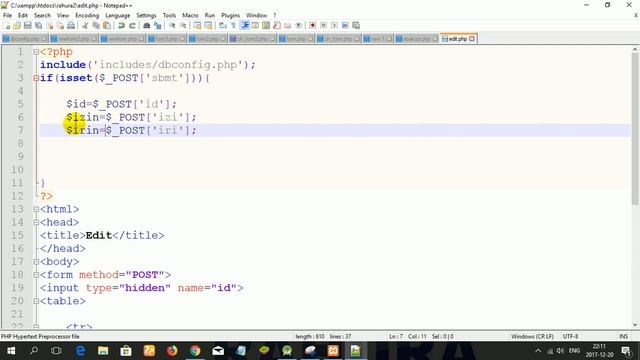
Task: Open the Search menu
Action: coord(42,16)
